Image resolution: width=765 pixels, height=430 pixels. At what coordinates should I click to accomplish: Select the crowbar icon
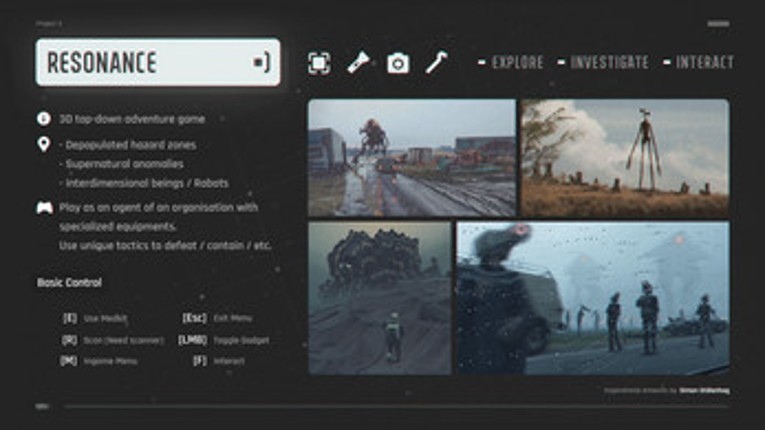tap(437, 62)
